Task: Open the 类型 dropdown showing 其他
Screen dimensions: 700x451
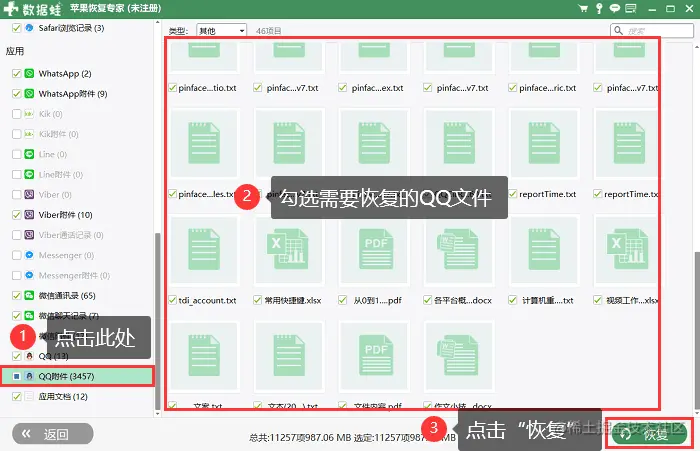Action: [x=221, y=30]
